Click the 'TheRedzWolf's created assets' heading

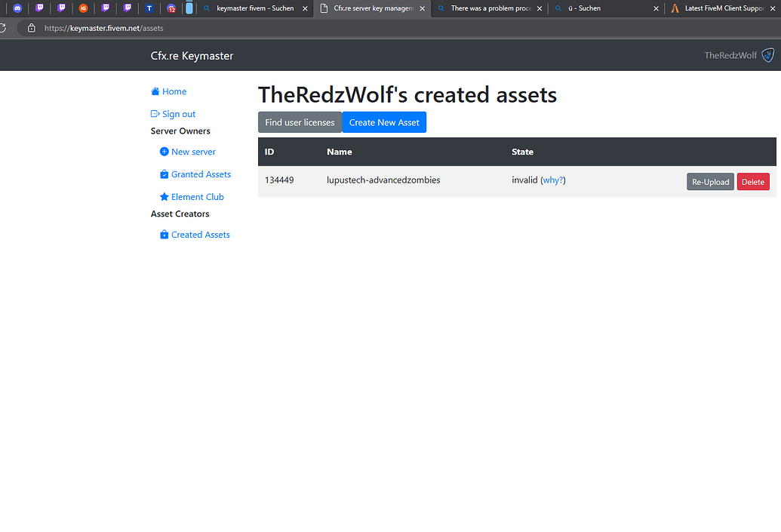pyautogui.click(x=407, y=94)
